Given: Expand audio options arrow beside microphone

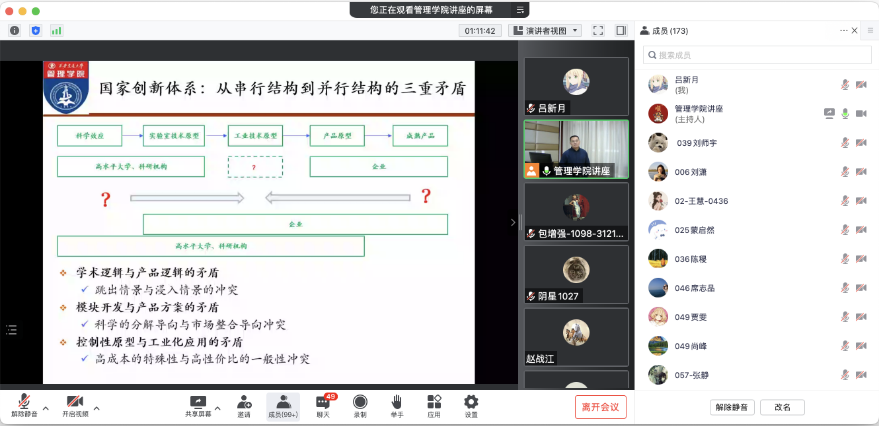Looking at the screenshot, I should point(45,407).
